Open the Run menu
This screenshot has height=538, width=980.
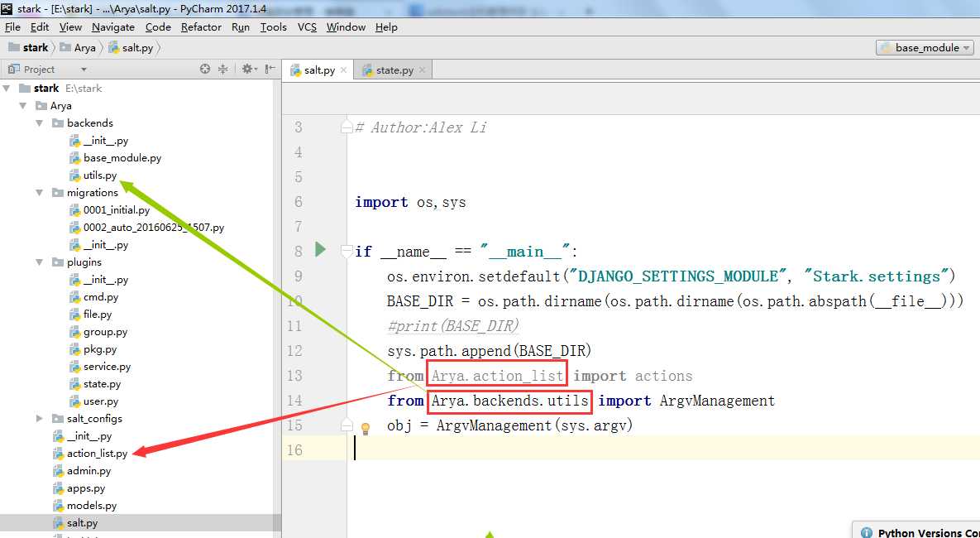click(x=241, y=26)
